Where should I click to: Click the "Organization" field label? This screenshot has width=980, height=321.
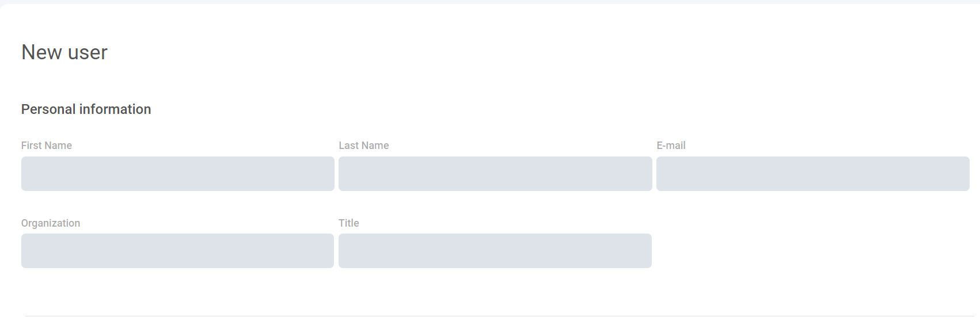coord(51,223)
